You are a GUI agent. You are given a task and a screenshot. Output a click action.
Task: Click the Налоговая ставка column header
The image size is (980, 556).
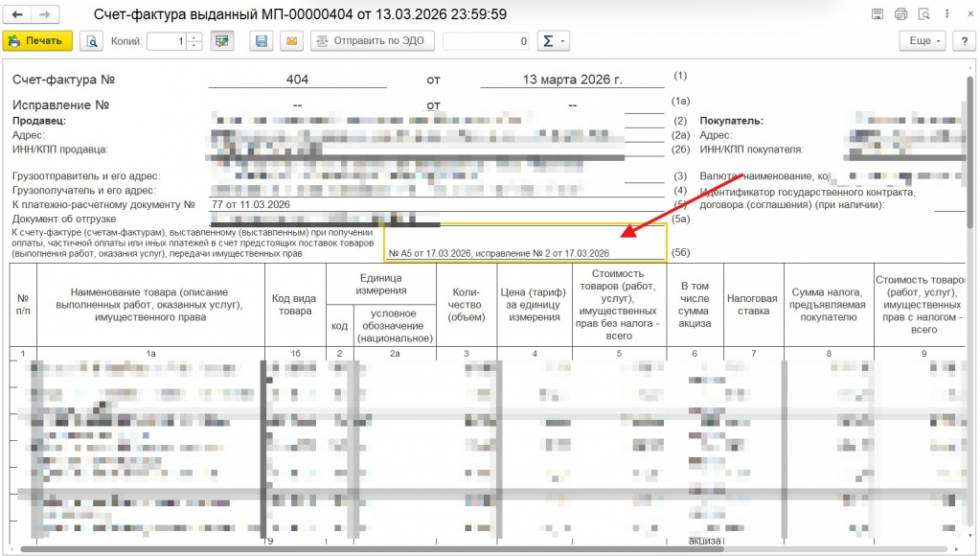(x=753, y=305)
